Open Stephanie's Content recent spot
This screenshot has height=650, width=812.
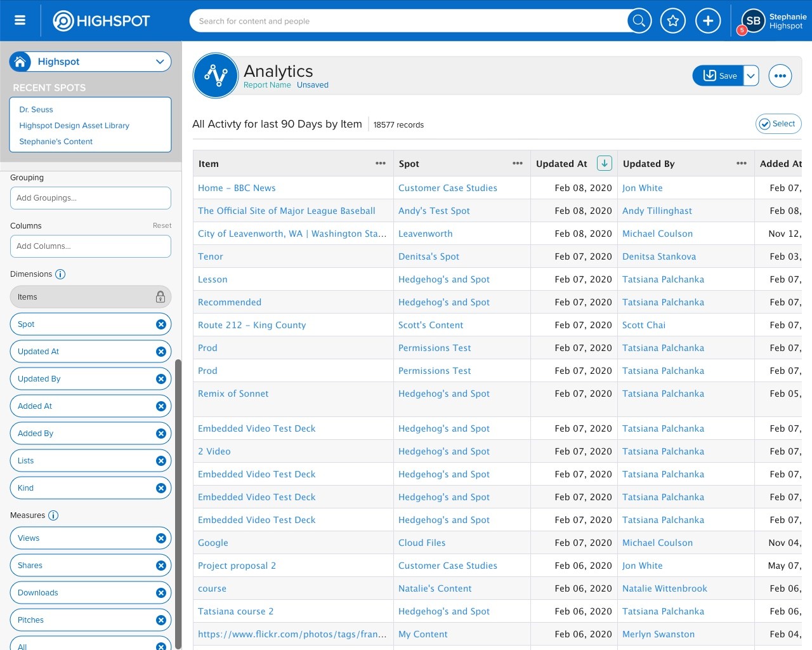coord(56,142)
